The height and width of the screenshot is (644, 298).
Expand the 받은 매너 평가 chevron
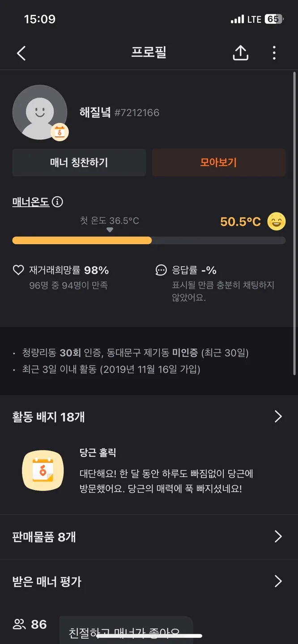[278, 581]
